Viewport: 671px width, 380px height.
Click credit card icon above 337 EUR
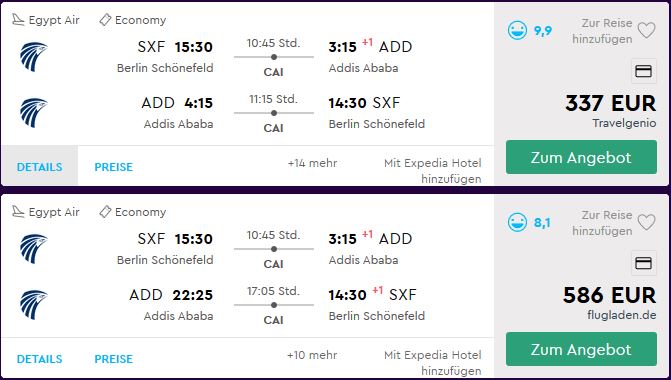[644, 71]
